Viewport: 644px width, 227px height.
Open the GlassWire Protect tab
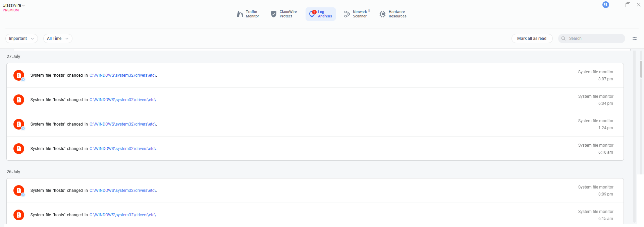(284, 14)
